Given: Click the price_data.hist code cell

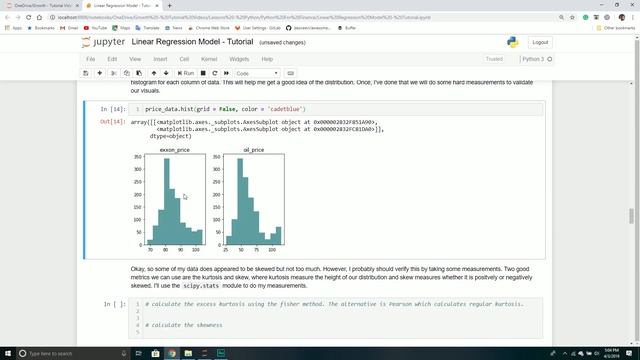Looking at the screenshot, I should tap(336, 109).
